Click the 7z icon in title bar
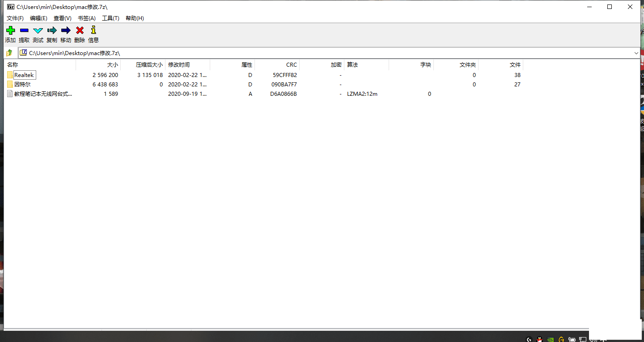 [10, 7]
